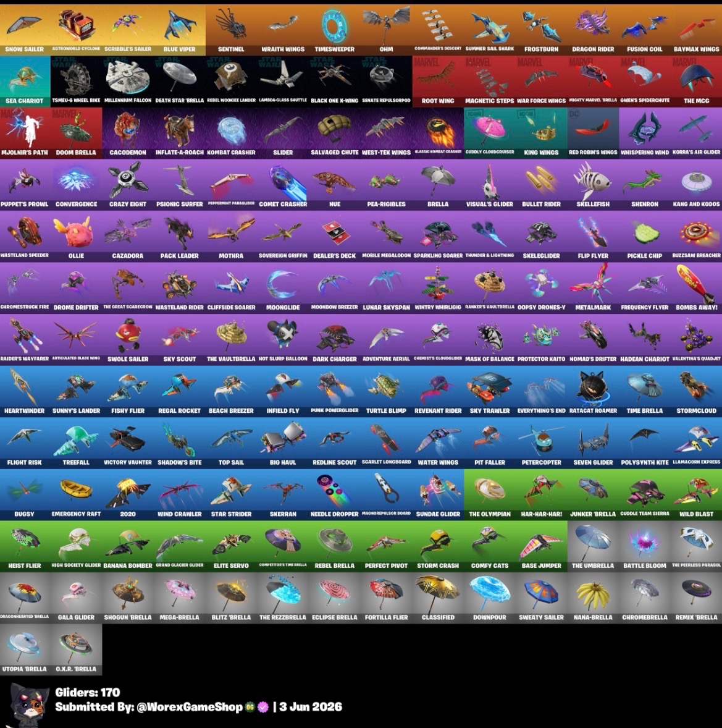Click the Death Star 'Brella icon
The height and width of the screenshot is (728, 722).
(x=180, y=75)
